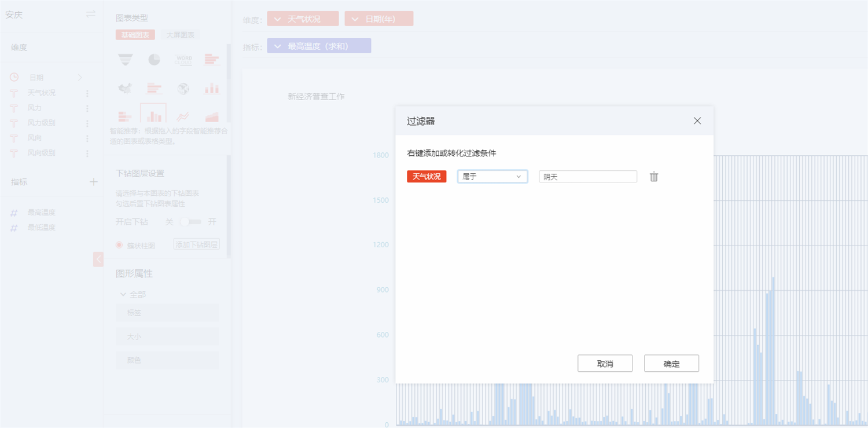Open the three-dot menu for 风向级别 field
This screenshot has height=428, width=868.
click(x=87, y=153)
